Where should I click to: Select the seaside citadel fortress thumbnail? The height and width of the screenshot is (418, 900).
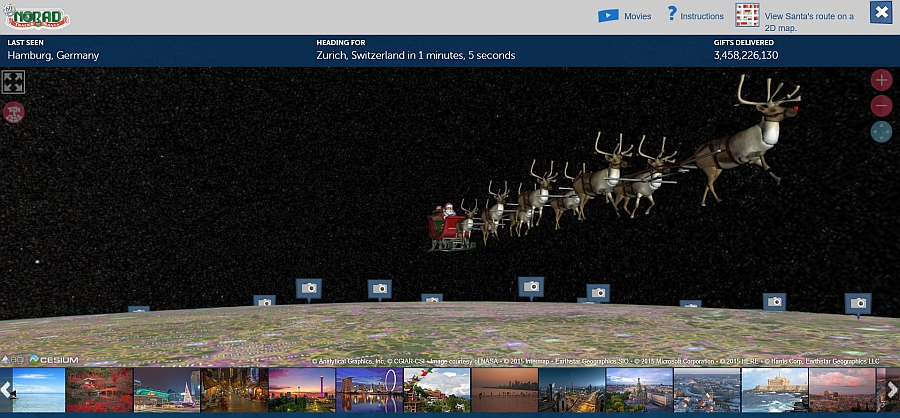click(774, 390)
